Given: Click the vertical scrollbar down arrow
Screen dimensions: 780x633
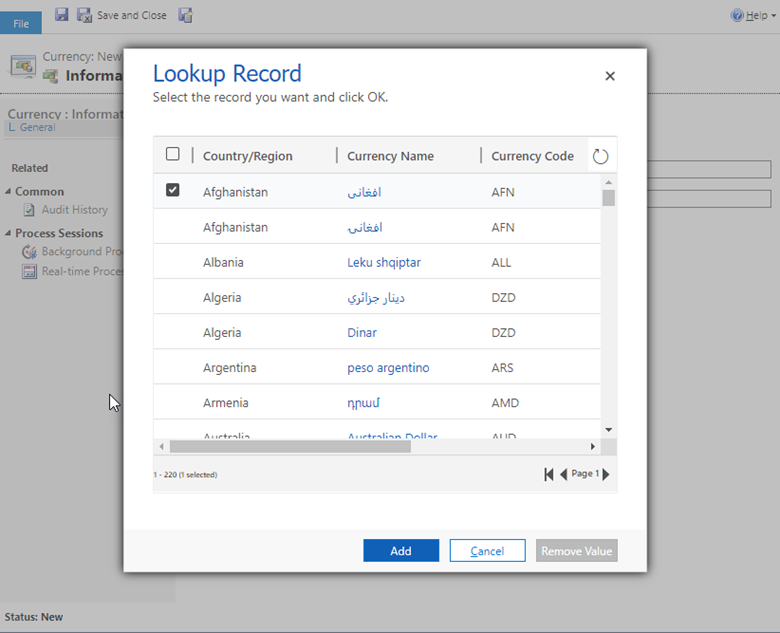Looking at the screenshot, I should pyautogui.click(x=608, y=430).
